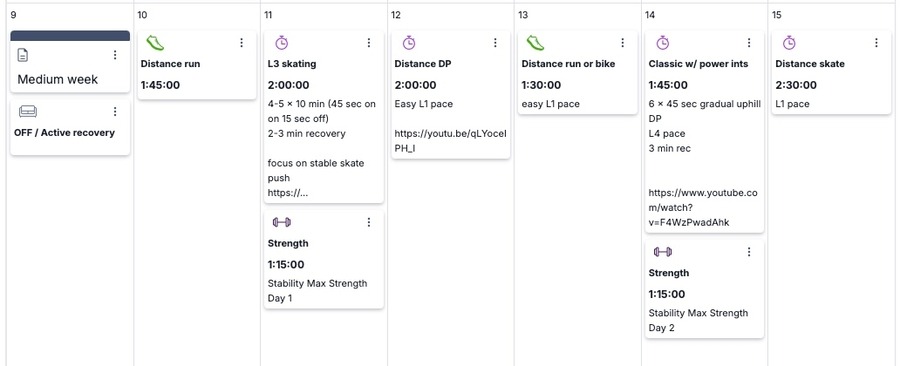This screenshot has height=366, width=900.
Task: Click the stopwatch icon on L3 skating
Action: pyautogui.click(x=281, y=42)
